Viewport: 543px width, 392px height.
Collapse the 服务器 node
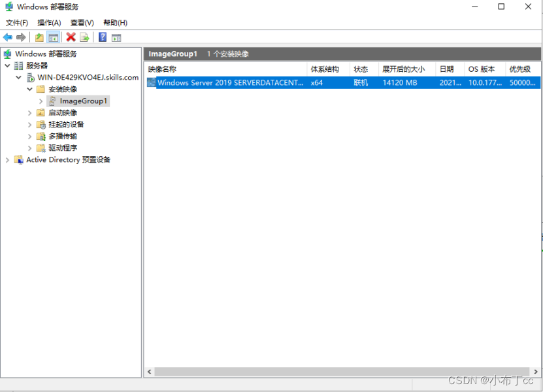pyautogui.click(x=7, y=65)
